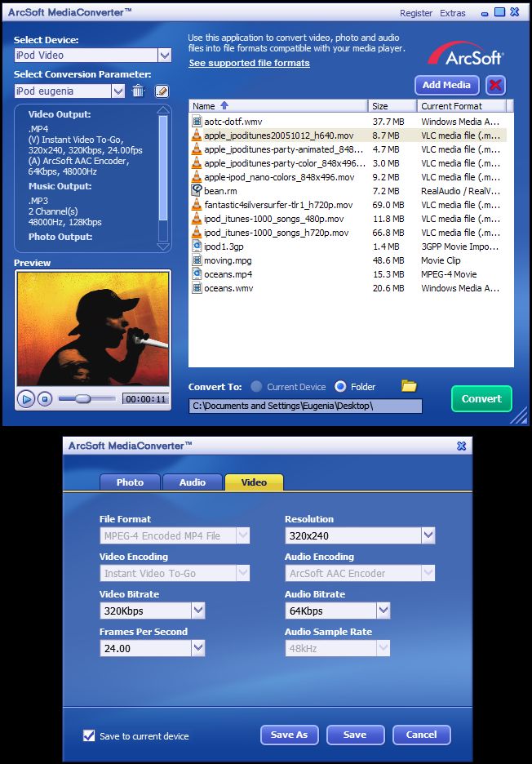532x764 pixels.
Task: Click the VLC icon of fantastic4silversurfer-tlr1_h720p.mov
Action: [x=197, y=205]
